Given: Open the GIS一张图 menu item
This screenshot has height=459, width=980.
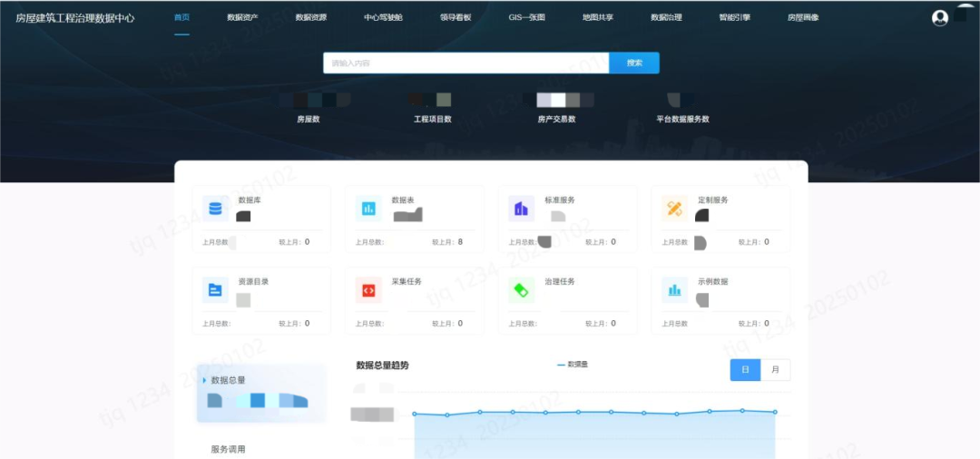Looking at the screenshot, I should [526, 17].
